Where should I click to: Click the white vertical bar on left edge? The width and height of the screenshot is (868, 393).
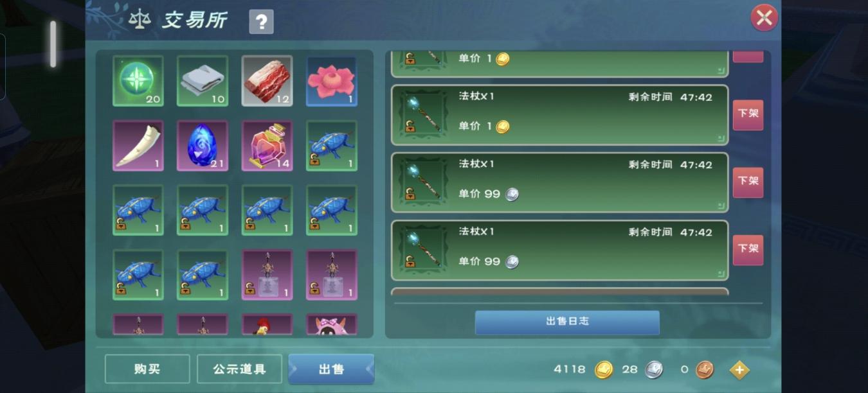(x=53, y=44)
